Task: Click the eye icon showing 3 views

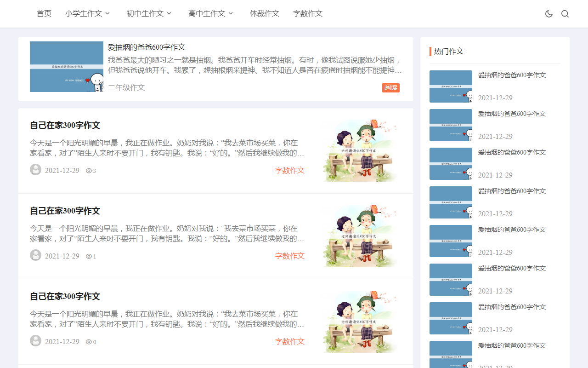Action: click(89, 171)
